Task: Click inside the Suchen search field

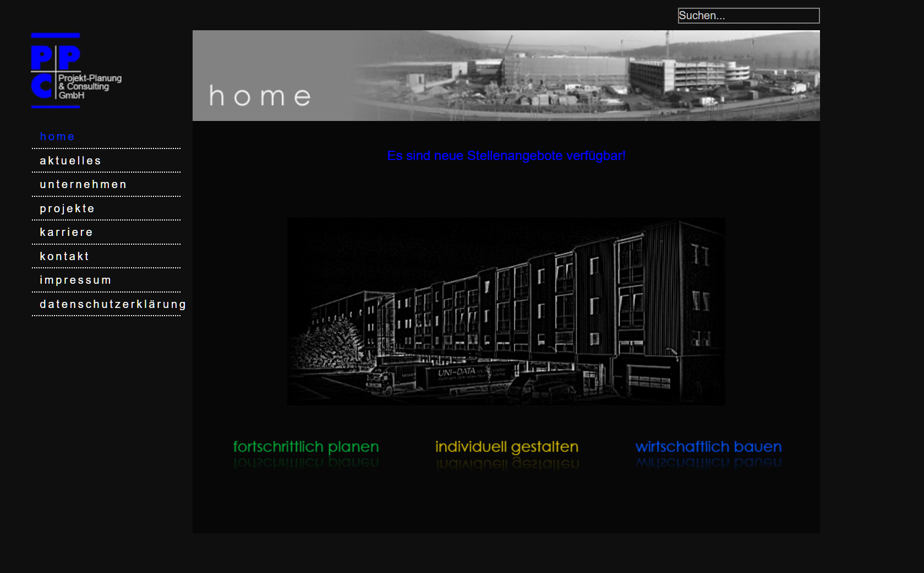Action: [x=748, y=15]
